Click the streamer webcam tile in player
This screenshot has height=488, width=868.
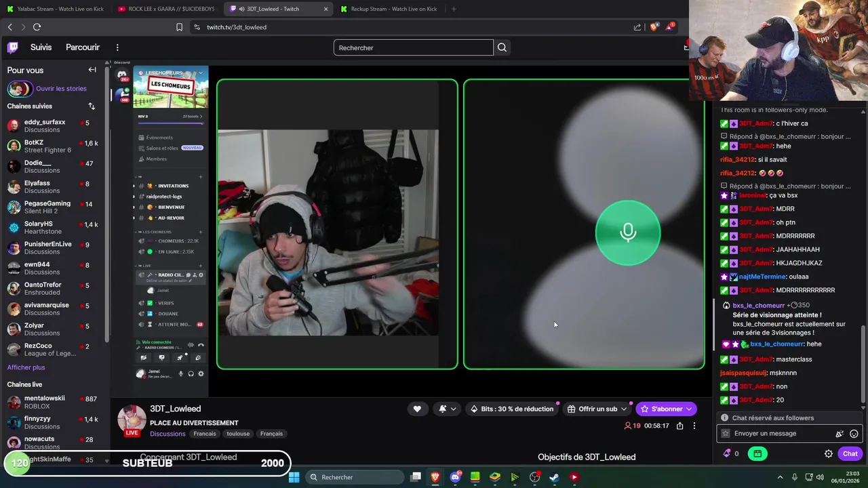tap(337, 224)
